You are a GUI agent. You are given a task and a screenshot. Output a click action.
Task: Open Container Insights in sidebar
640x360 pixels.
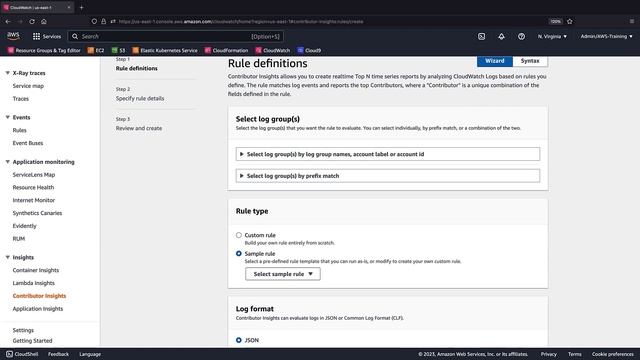36,270
